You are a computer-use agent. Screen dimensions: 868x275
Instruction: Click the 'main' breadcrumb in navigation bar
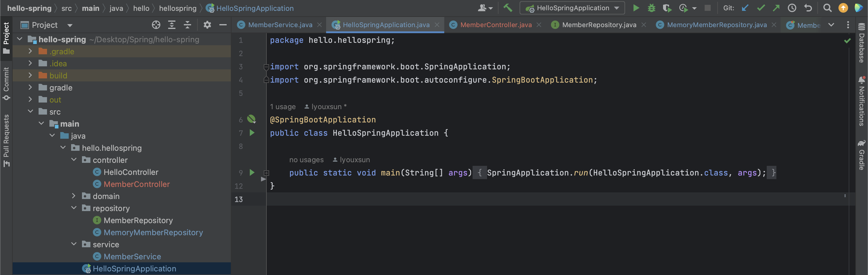click(91, 8)
